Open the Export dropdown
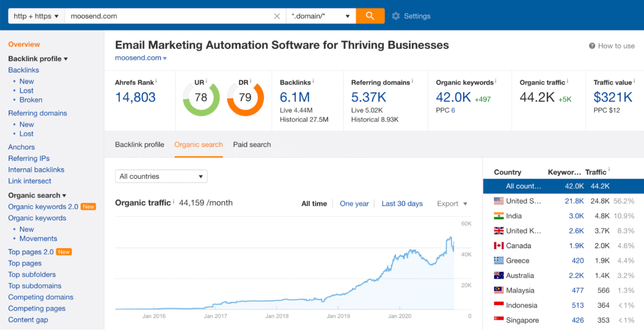 click(452, 203)
